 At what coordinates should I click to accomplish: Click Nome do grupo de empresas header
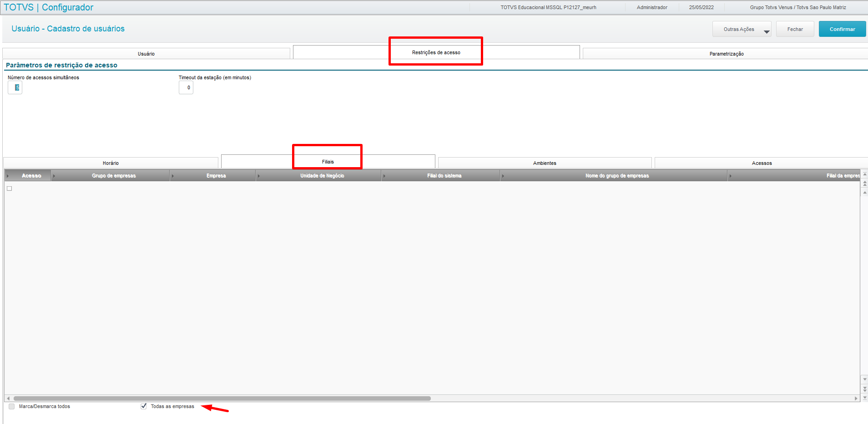pyautogui.click(x=615, y=176)
